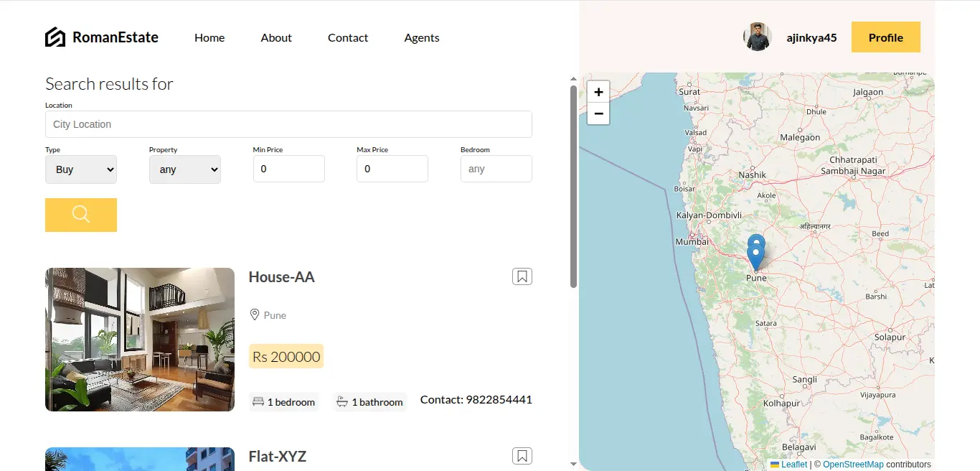Screen dimensions: 980x471
Task: Click Surat on the map
Action: [x=689, y=92]
